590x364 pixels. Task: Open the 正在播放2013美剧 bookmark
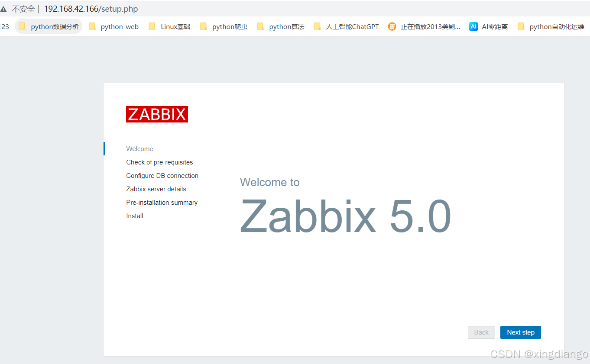coord(424,26)
